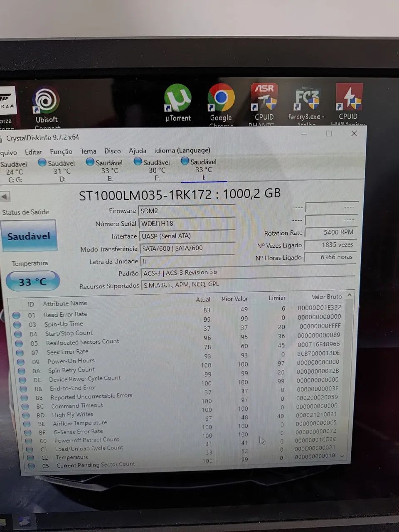
Task: Open the Idioma (Language) menu
Action: 182,150
